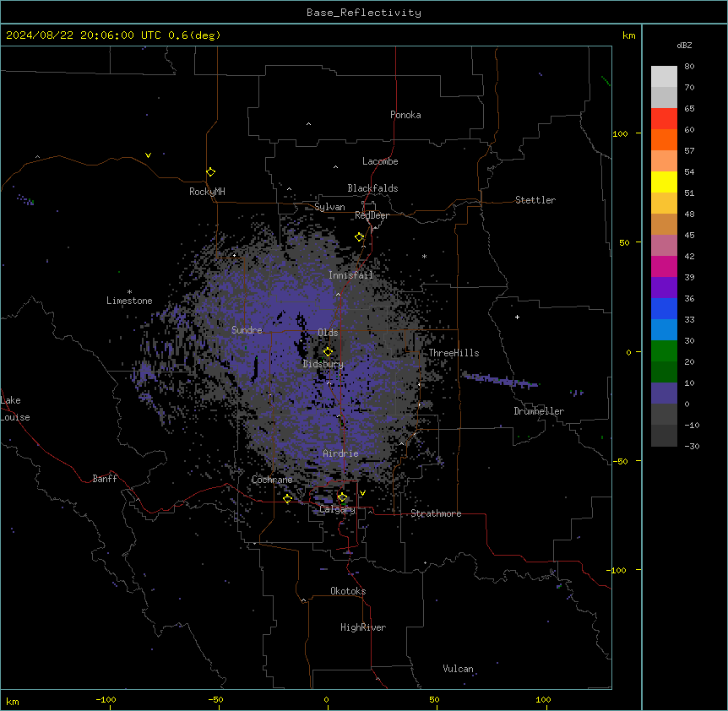Click the Airdrie label
This screenshot has width=728, height=711.
tap(341, 453)
